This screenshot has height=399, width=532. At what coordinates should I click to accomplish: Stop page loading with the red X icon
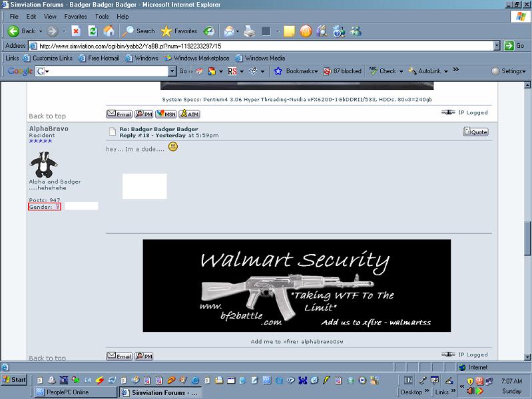(77, 31)
